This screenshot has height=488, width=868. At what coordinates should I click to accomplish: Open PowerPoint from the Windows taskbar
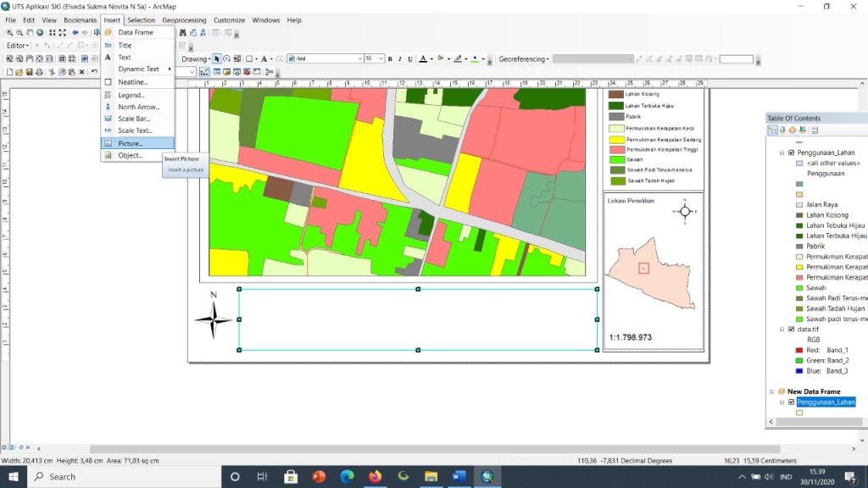click(319, 476)
